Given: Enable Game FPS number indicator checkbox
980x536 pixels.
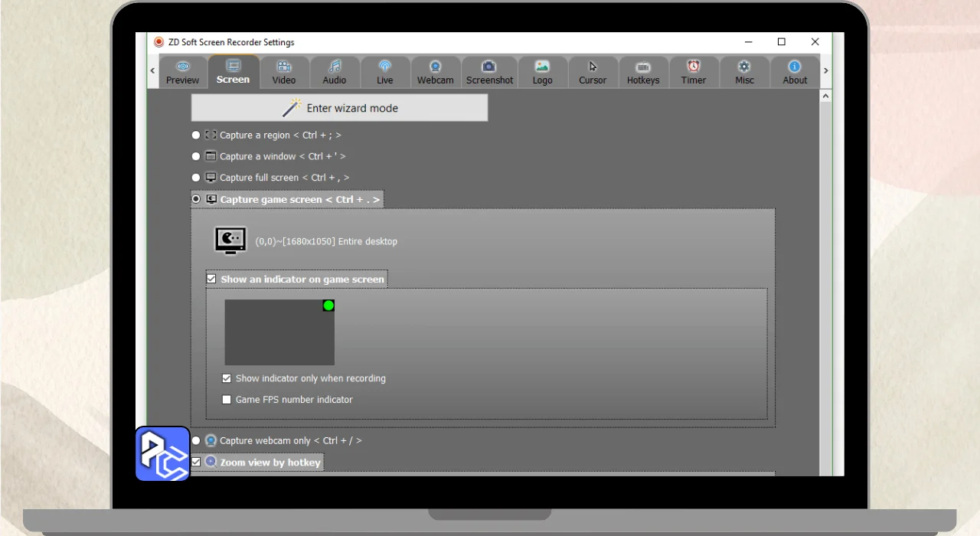Looking at the screenshot, I should tap(227, 400).
